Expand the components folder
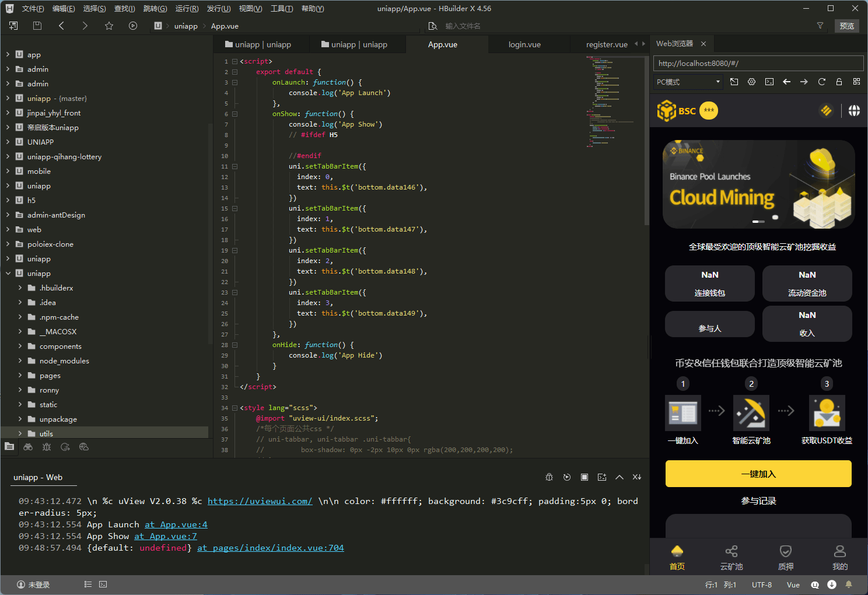Viewport: 868px width, 595px height. (x=20, y=346)
